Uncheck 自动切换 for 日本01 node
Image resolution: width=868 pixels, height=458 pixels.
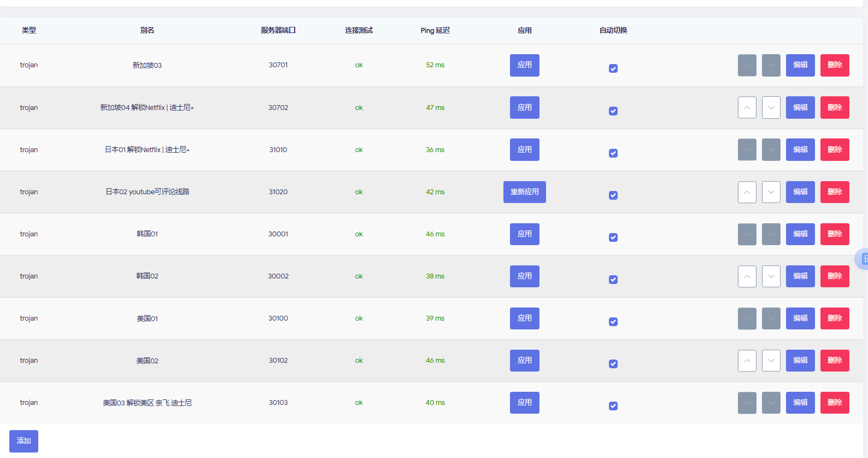click(613, 153)
